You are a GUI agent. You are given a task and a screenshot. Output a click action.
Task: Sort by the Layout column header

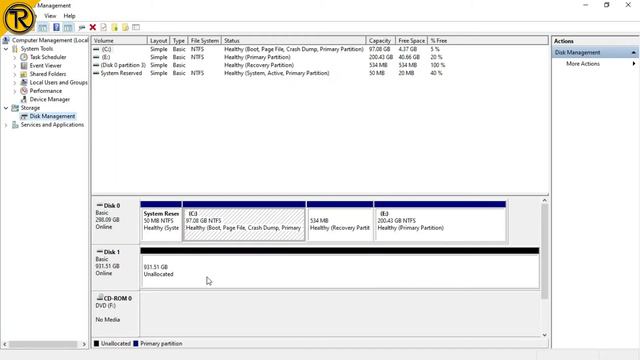pos(158,41)
